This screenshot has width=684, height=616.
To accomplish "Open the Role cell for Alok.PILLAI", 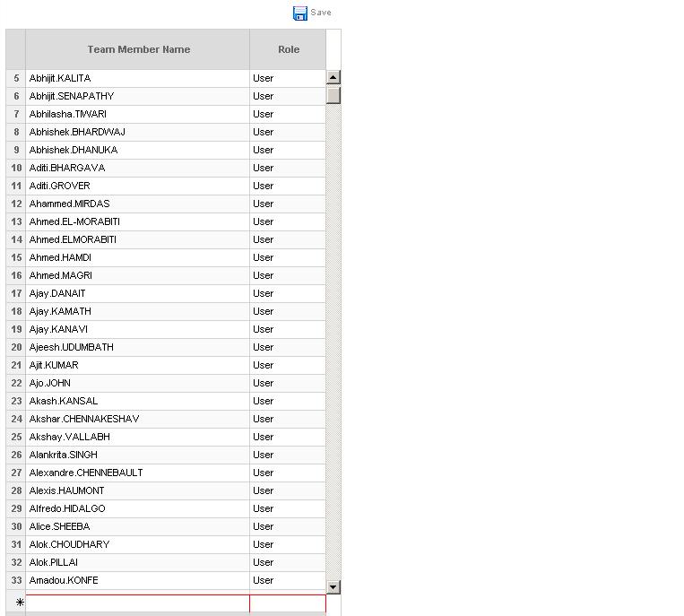I will click(288, 562).
